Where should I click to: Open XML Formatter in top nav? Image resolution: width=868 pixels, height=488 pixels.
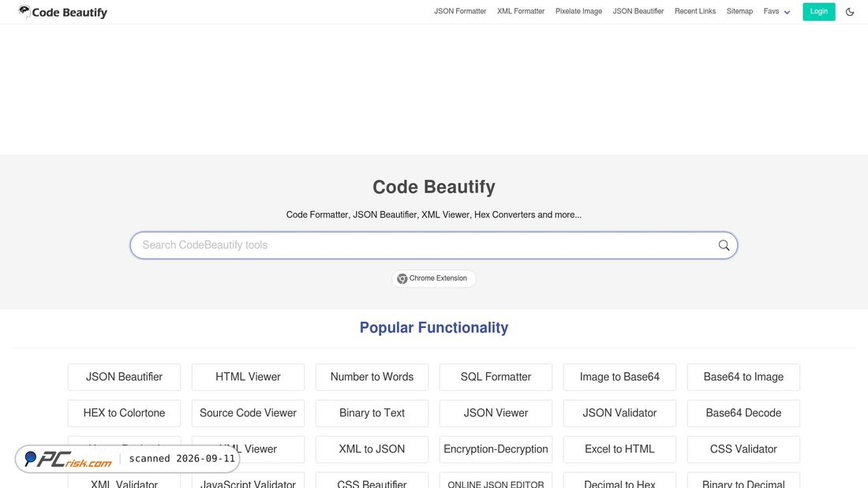[521, 11]
